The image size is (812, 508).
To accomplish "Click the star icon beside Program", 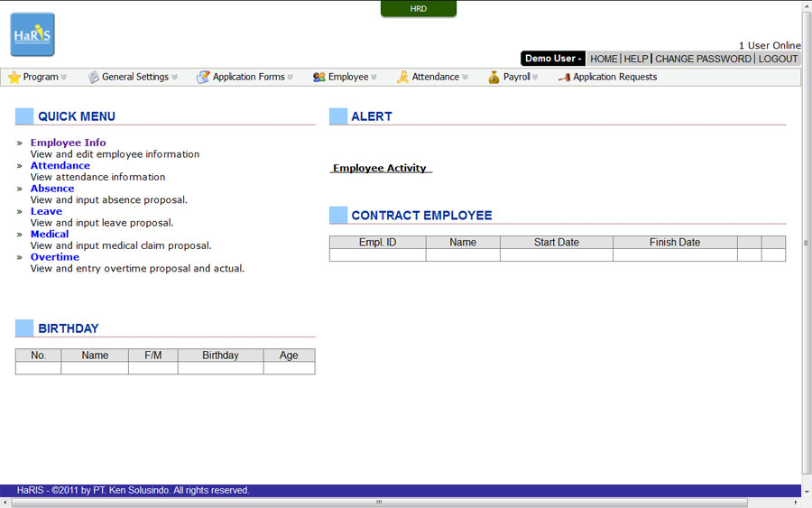I will pyautogui.click(x=14, y=78).
